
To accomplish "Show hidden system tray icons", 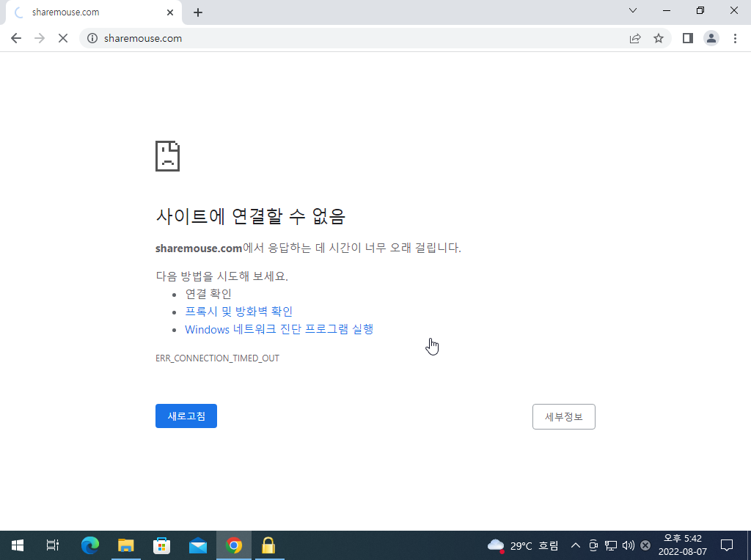I will click(576, 545).
